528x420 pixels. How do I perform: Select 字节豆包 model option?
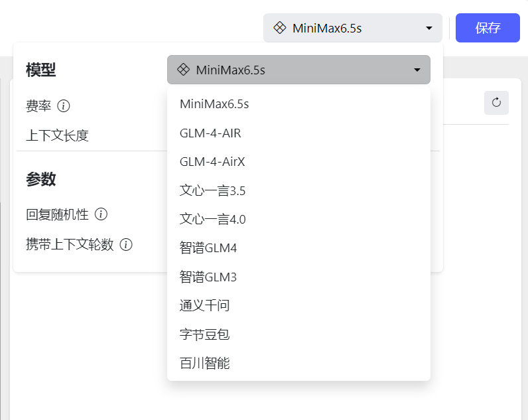298,334
